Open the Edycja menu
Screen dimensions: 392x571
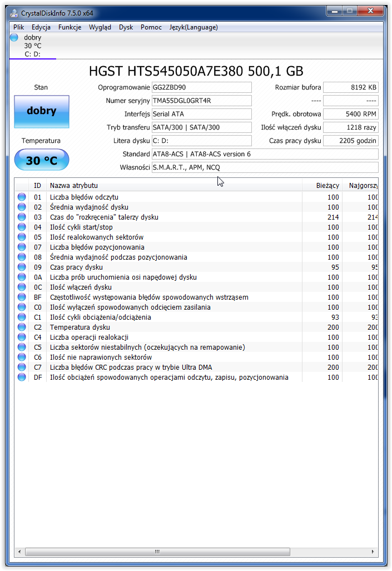[x=41, y=27]
